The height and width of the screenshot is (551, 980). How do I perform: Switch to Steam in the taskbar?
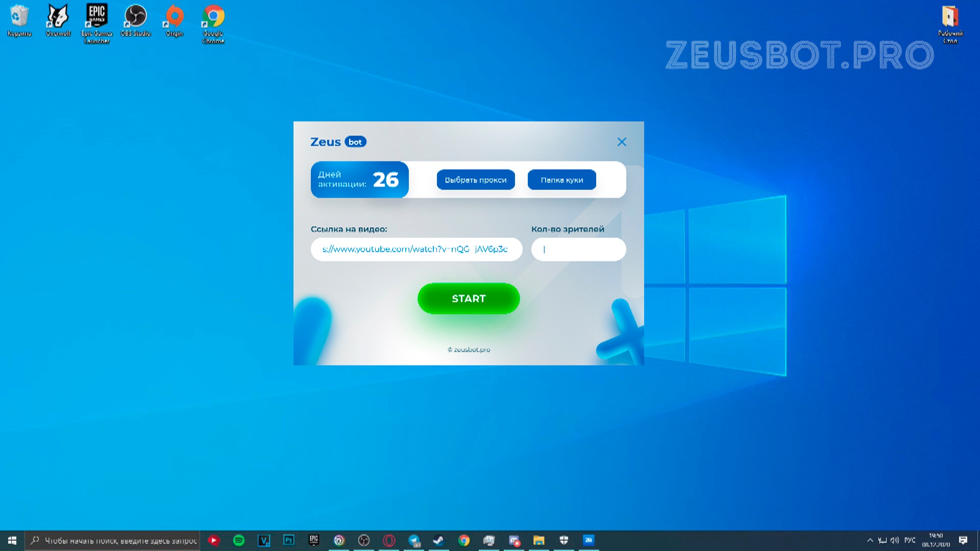(438, 540)
